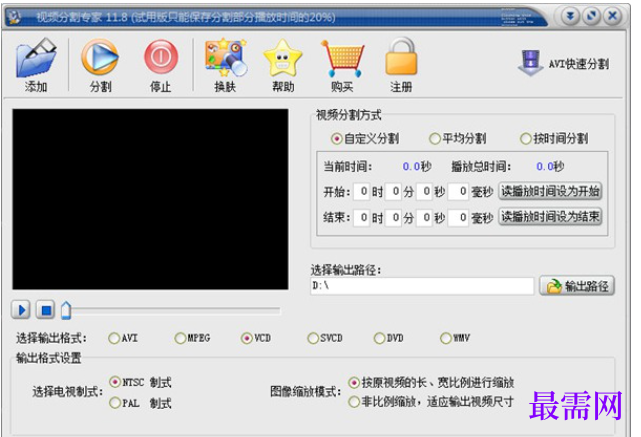Viewport: 641px width, 437px height.
Task: Click the 输出路径 browse button
Action: tap(577, 286)
